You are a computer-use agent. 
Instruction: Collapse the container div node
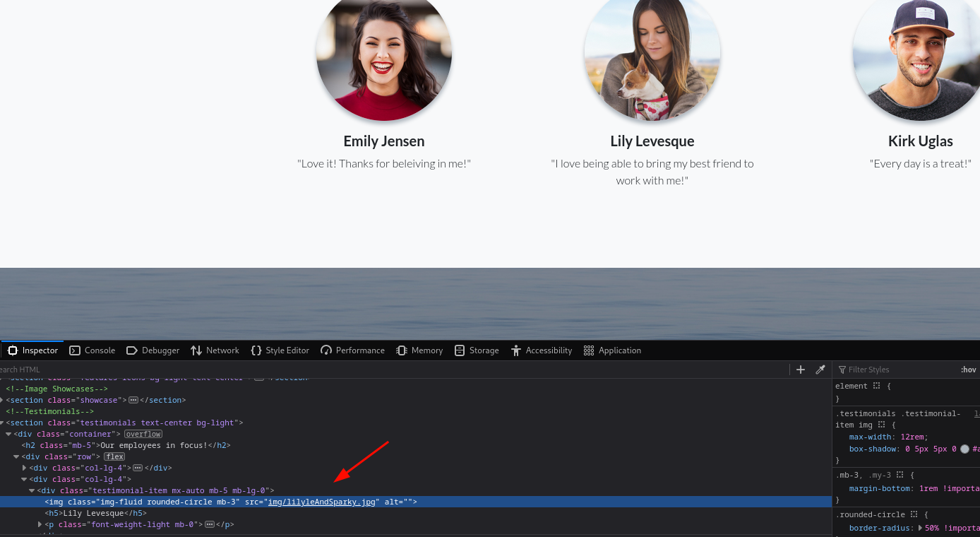[8, 434]
